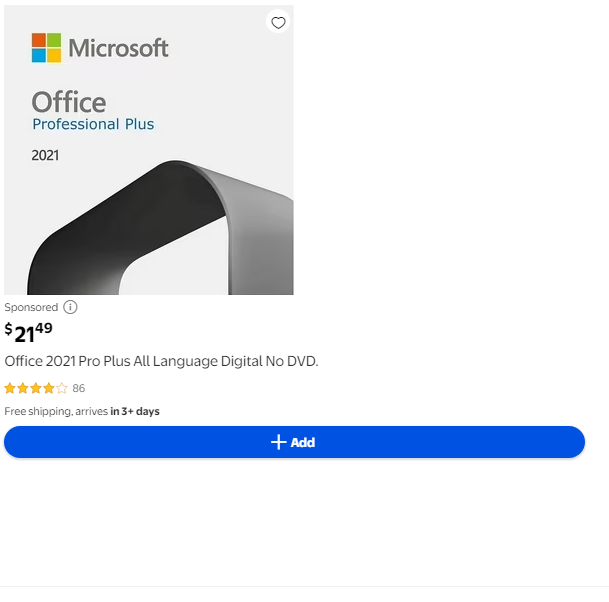
Task: Click the large 'Office' text in image
Action: click(x=68, y=101)
